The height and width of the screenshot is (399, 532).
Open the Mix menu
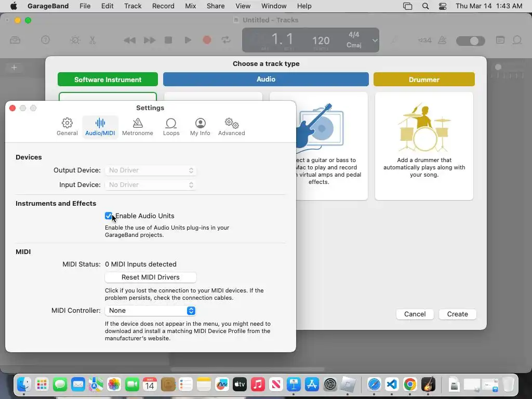tap(190, 6)
